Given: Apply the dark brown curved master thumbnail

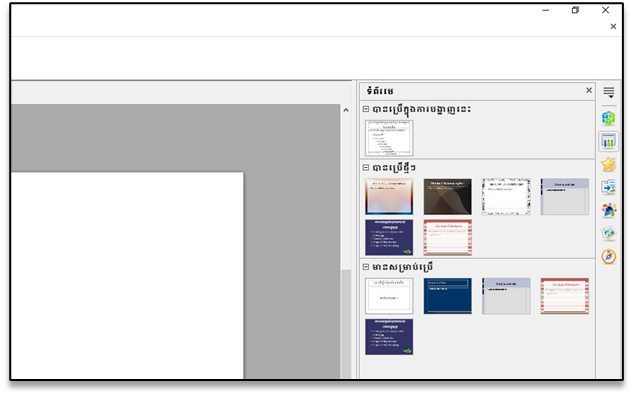Looking at the screenshot, I should pos(448,197).
